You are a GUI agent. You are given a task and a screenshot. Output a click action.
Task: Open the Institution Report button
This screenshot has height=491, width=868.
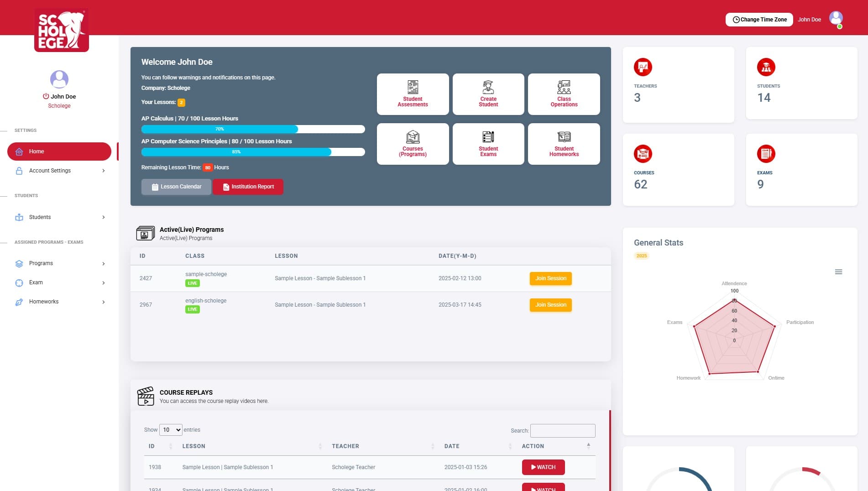pyautogui.click(x=248, y=187)
